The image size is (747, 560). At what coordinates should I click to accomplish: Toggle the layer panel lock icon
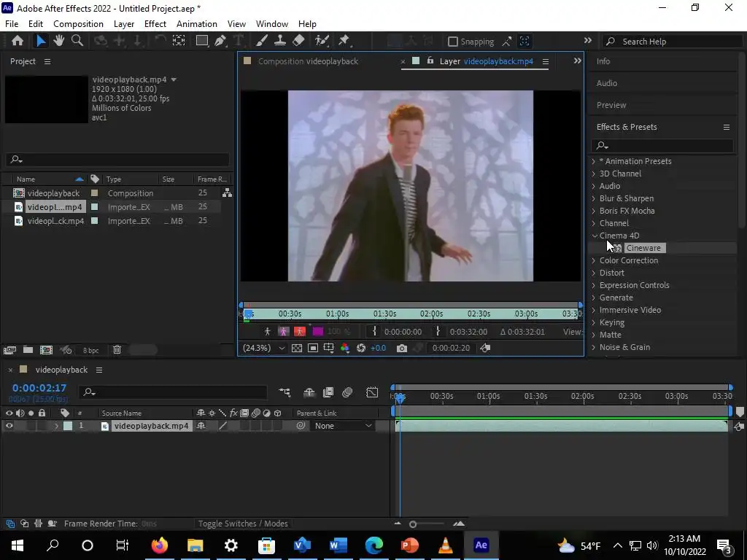click(430, 61)
